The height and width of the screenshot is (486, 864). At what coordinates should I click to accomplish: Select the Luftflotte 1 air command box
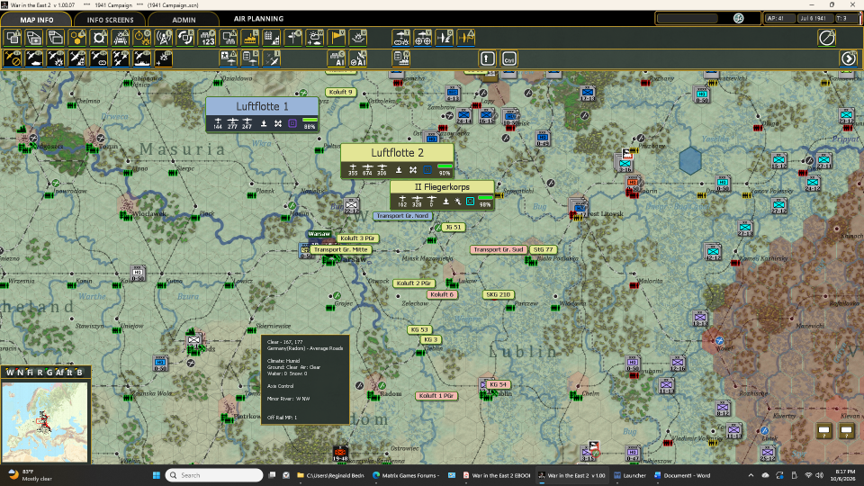[262, 114]
